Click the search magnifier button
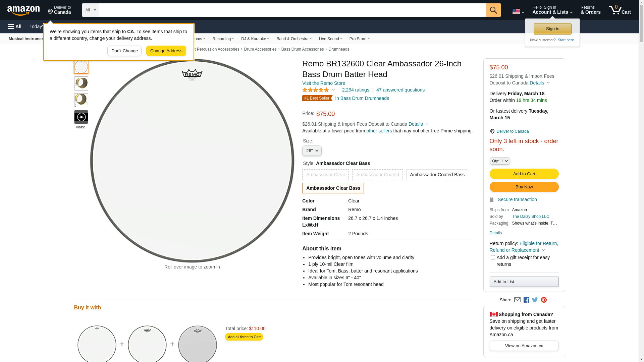Screen dimensions: 644x362 point(493,10)
